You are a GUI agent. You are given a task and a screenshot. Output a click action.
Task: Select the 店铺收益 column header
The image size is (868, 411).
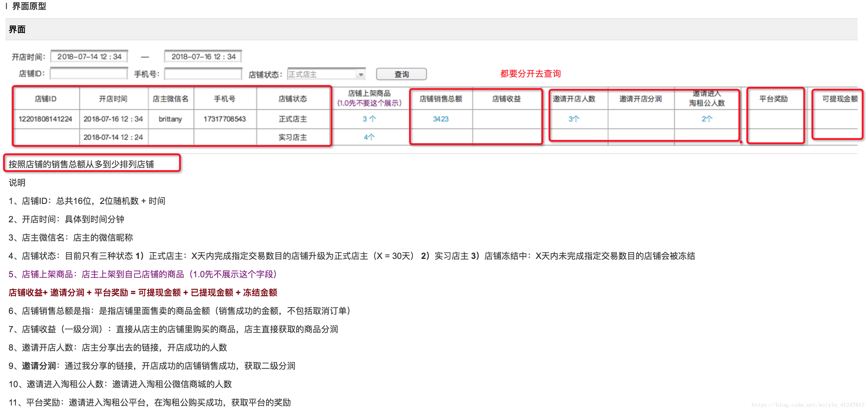pos(506,99)
